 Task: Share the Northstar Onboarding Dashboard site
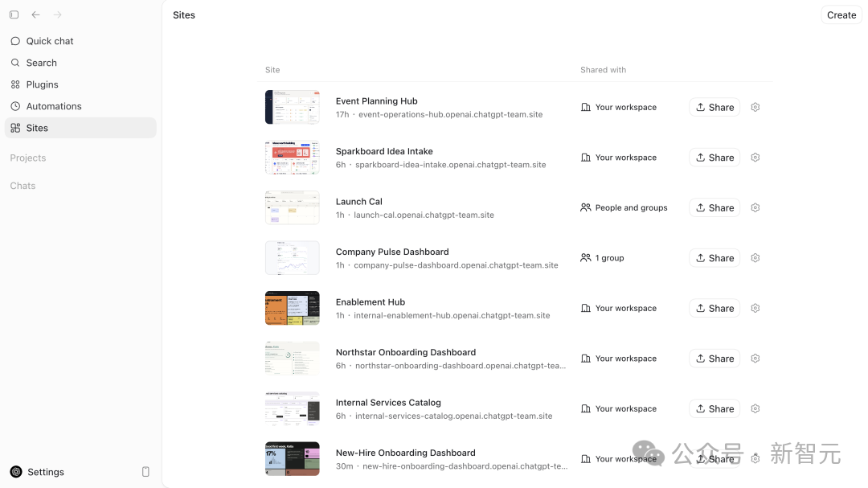[714, 359]
